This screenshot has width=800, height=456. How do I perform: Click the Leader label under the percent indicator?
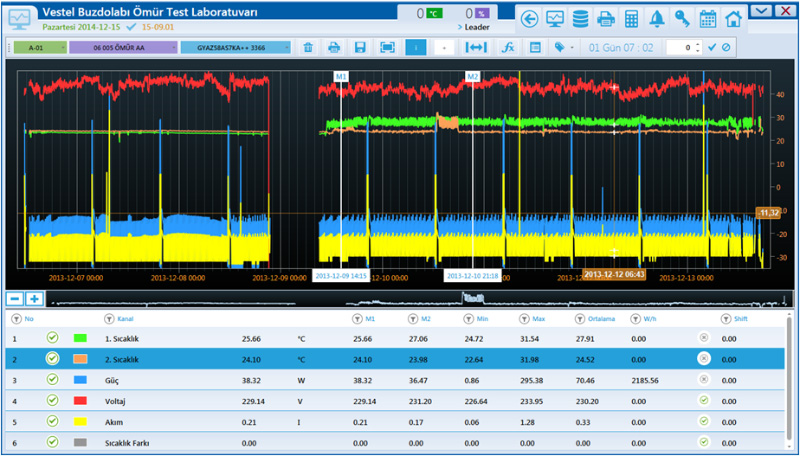coord(477,27)
